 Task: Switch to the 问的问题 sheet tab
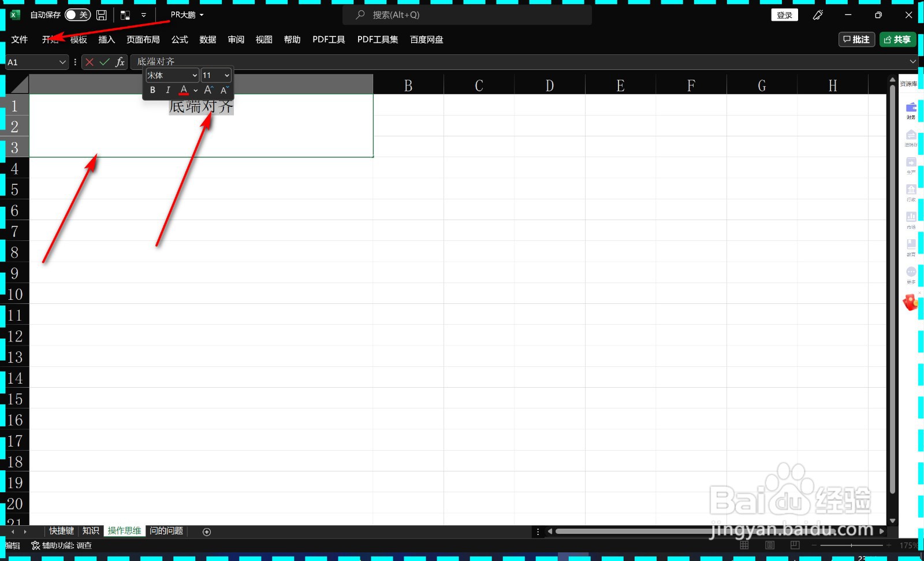coord(166,531)
